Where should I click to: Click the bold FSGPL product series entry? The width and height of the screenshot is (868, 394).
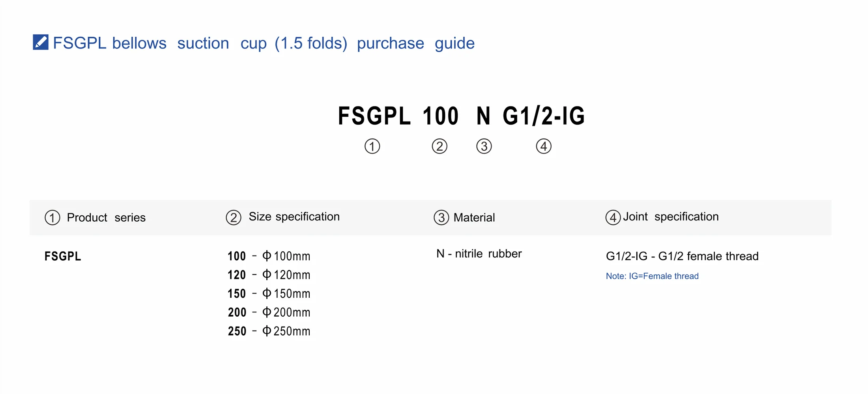[x=63, y=256]
